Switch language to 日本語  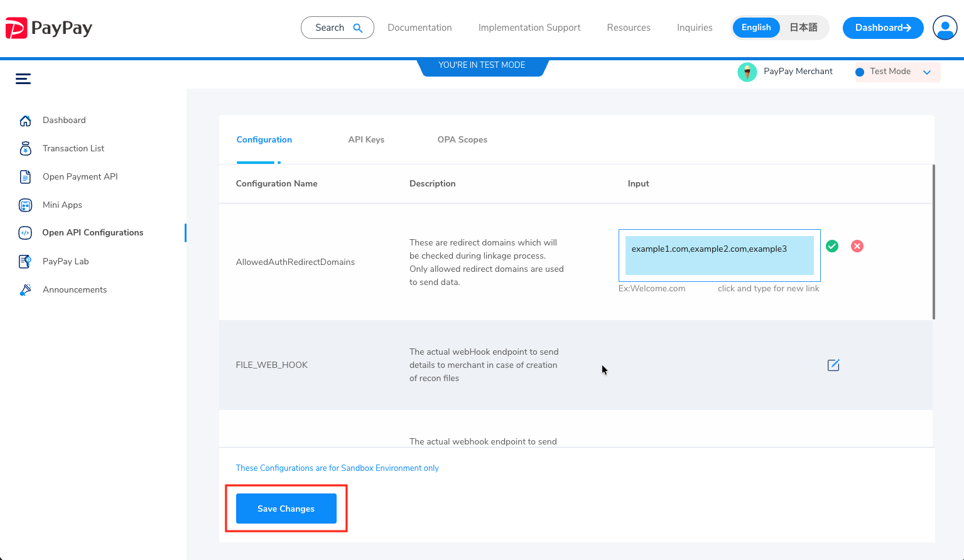(x=803, y=28)
